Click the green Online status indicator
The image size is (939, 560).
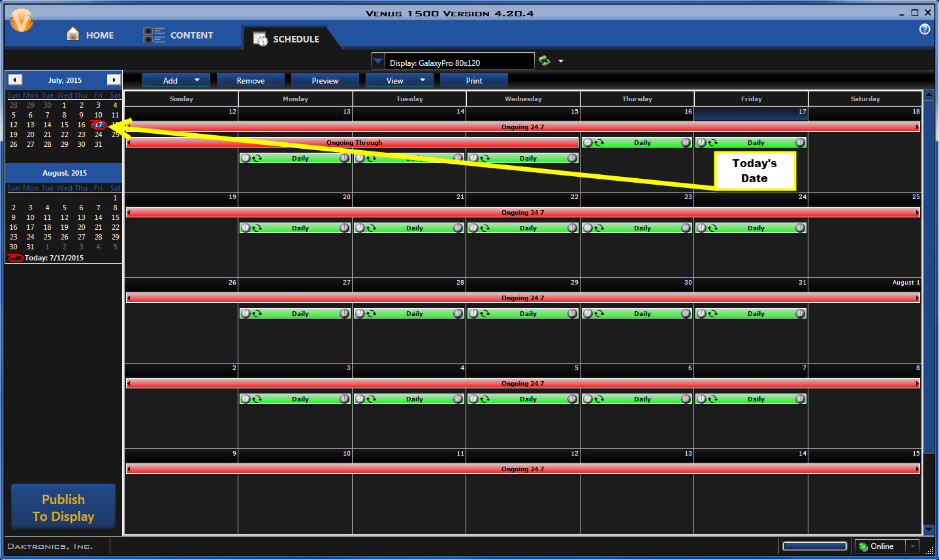[x=863, y=546]
